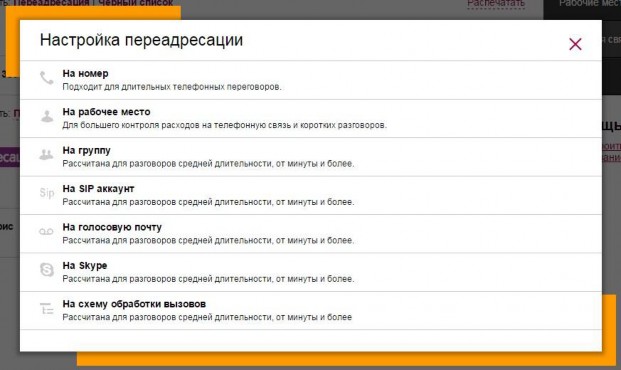Choose На Skype forwarding
The image size is (621, 370).
311,273
